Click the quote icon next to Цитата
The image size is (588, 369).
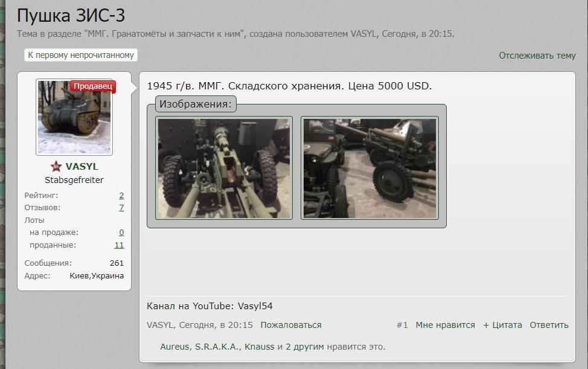pyautogui.click(x=486, y=324)
